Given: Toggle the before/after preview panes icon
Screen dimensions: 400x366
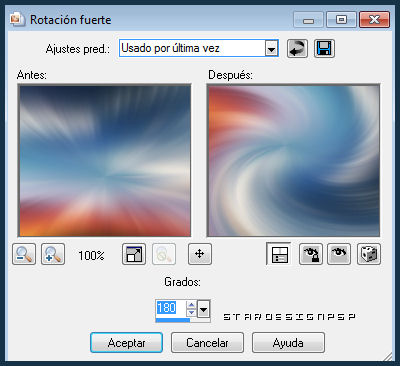Looking at the screenshot, I should [x=279, y=254].
